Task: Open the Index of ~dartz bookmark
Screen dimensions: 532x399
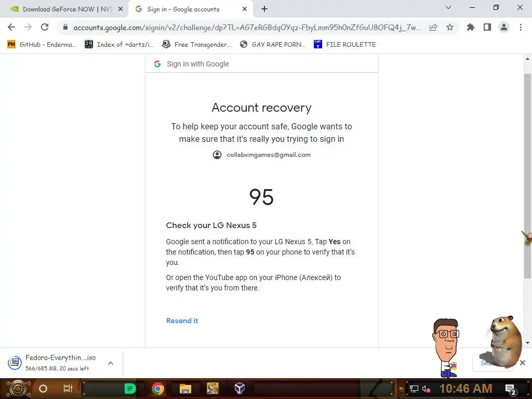Action: pyautogui.click(x=119, y=45)
